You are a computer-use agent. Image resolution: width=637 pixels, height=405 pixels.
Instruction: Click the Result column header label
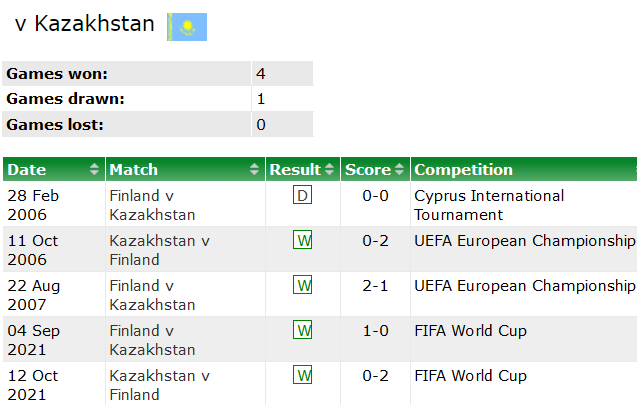[295, 169]
